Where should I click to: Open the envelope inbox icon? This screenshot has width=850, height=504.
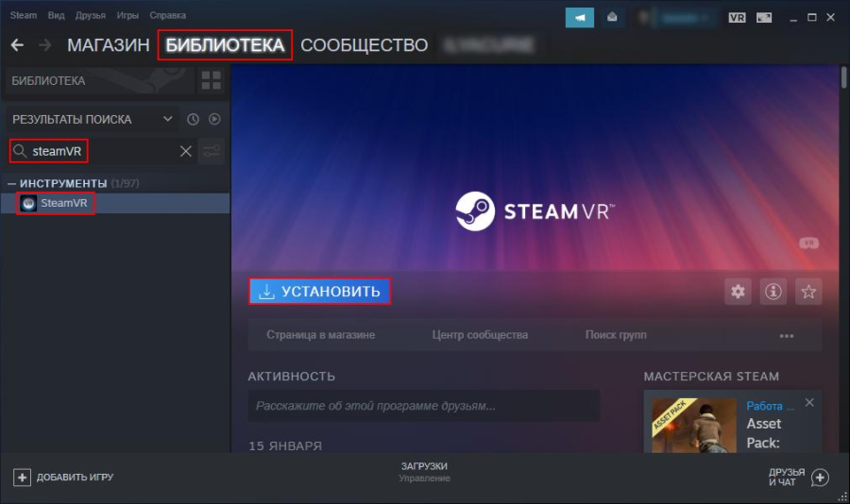coord(612,17)
